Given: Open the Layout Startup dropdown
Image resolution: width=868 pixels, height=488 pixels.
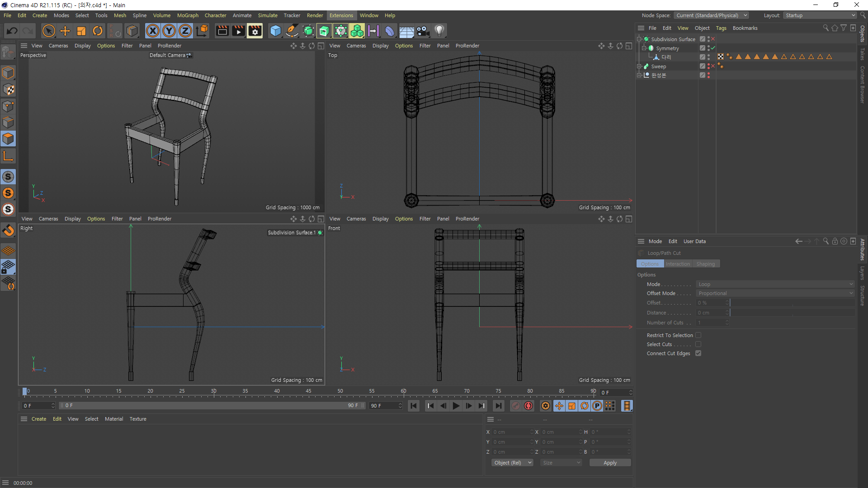Looking at the screenshot, I should (820, 15).
